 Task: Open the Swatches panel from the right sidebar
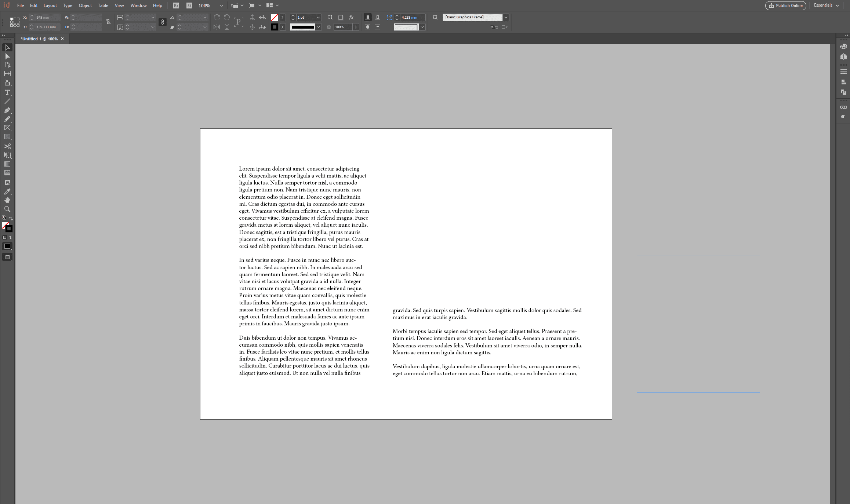coord(843,46)
